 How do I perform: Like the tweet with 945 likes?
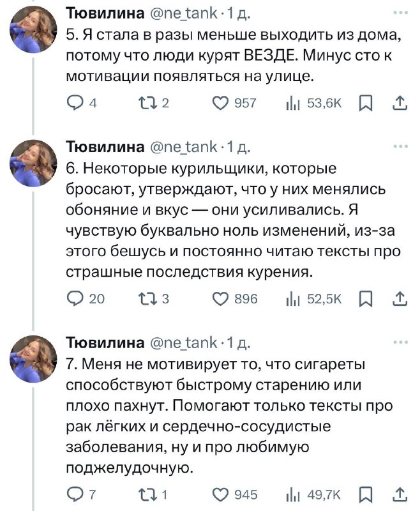pyautogui.click(x=220, y=494)
